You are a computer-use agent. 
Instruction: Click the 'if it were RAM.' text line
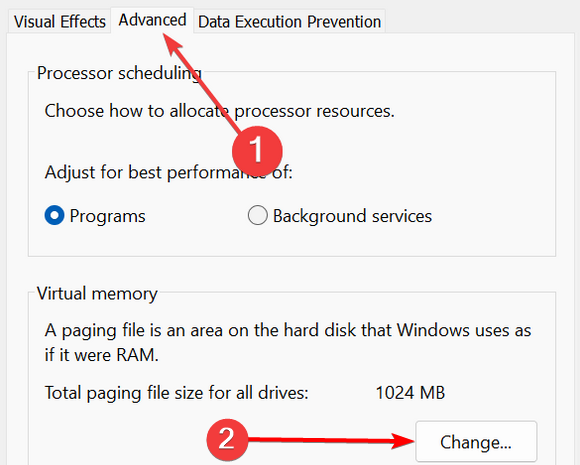tap(102, 355)
